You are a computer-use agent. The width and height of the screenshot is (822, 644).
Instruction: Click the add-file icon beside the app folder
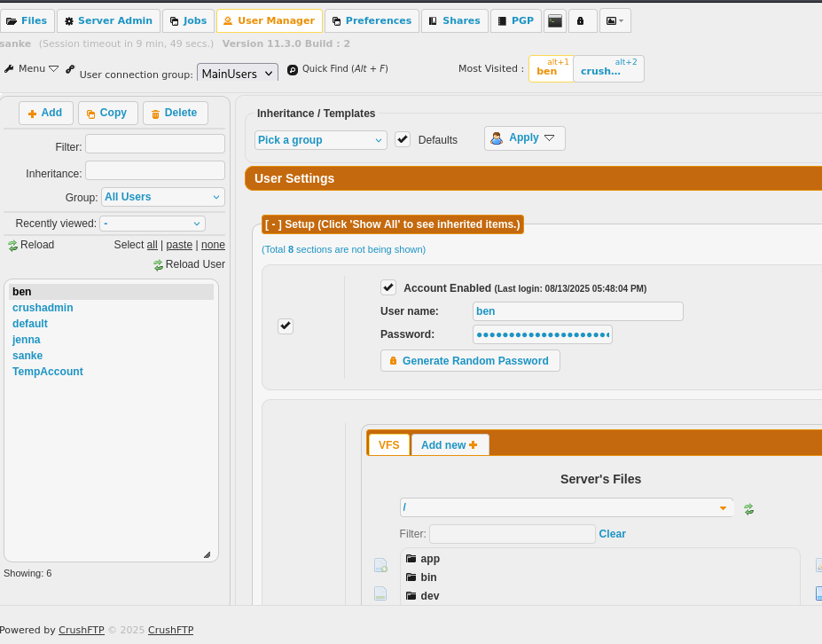pos(380,565)
